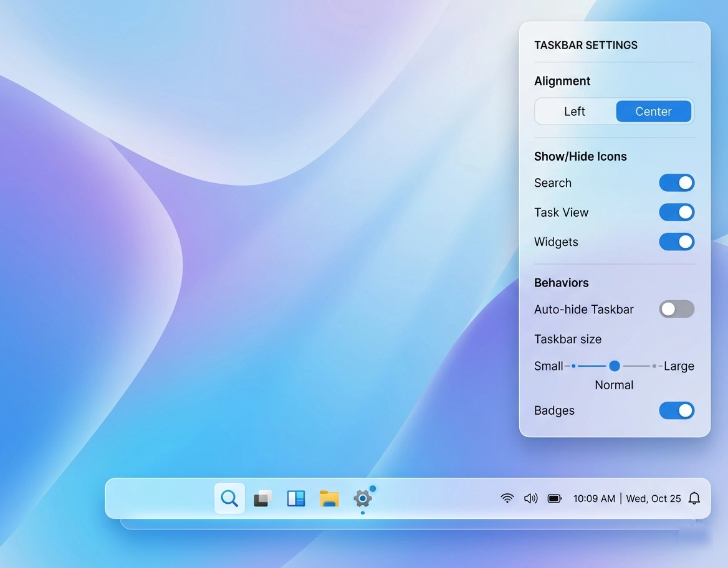The height and width of the screenshot is (568, 728).
Task: Turn off the Badges toggle
Action: 676,410
